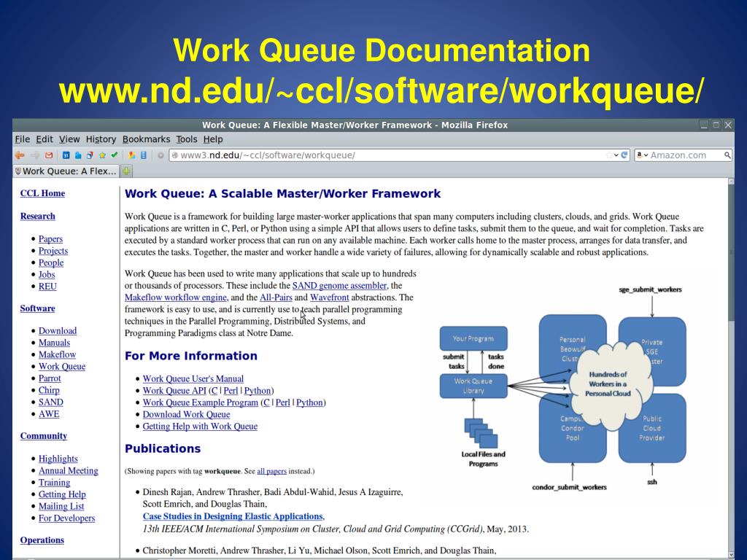Image resolution: width=747 pixels, height=560 pixels.
Task: Click the green checkmark bookmark icon
Action: click(x=115, y=155)
